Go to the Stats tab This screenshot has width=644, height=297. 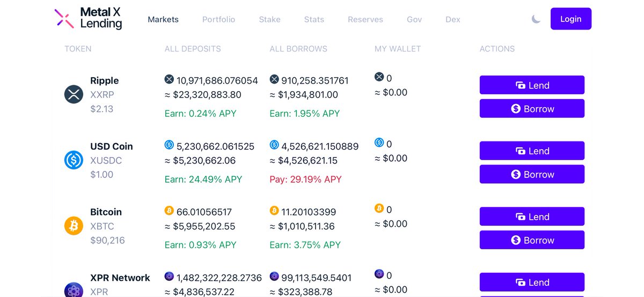(314, 19)
